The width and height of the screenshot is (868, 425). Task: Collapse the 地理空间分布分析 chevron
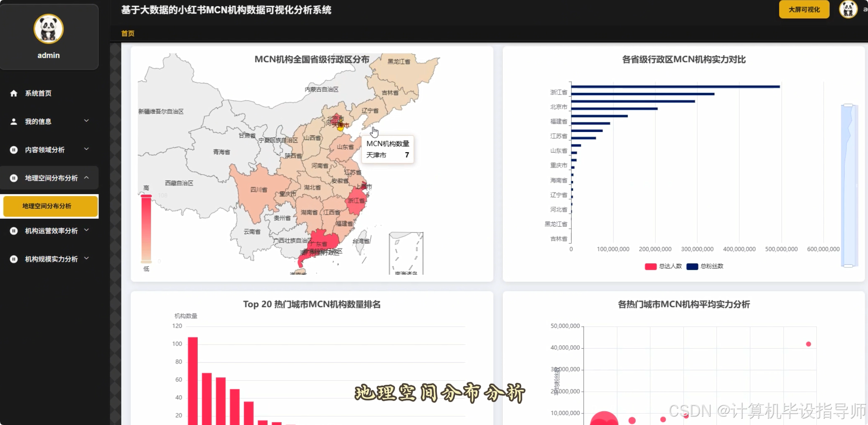[86, 177]
